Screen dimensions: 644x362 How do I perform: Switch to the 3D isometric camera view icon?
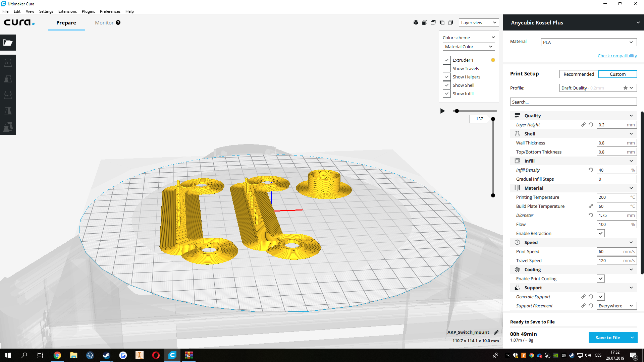416,22
